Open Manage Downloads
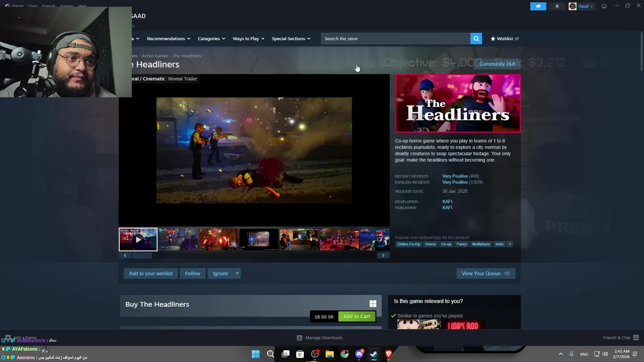This screenshot has width=644, height=362. [x=319, y=338]
